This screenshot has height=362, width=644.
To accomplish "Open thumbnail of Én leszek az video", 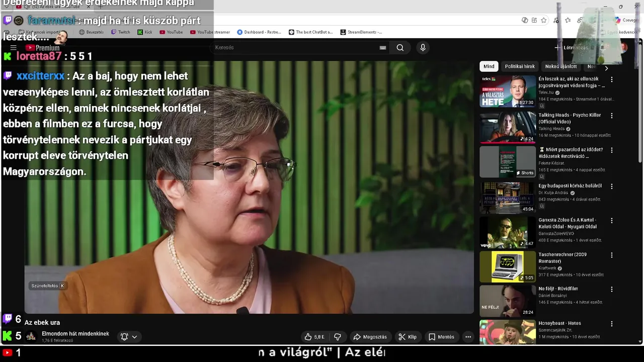I will pyautogui.click(x=507, y=91).
